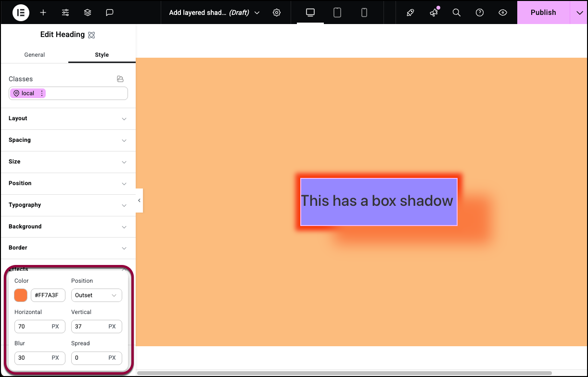The image size is (588, 377).
Task: Open the Structure layers icon
Action: [x=88, y=13]
